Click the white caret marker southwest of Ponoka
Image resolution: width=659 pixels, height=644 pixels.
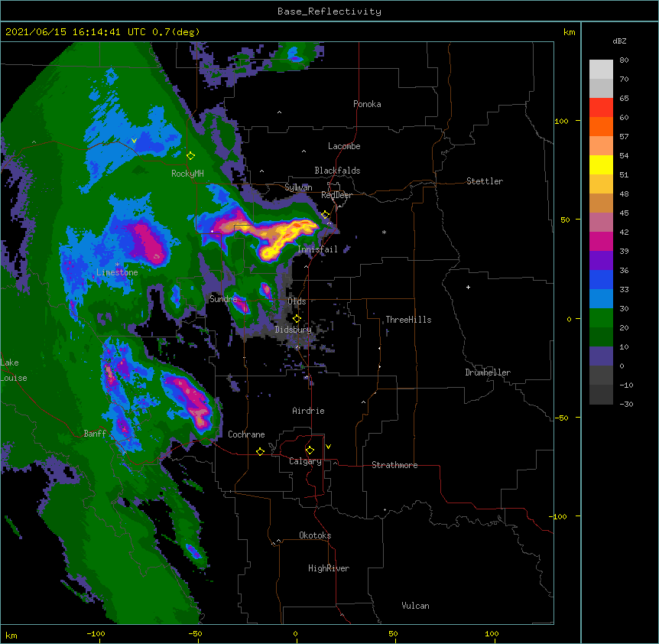click(x=279, y=112)
